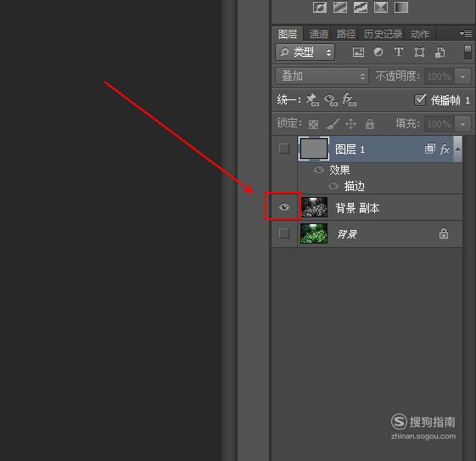Click the padlock icon on 背景 layer

pyautogui.click(x=444, y=233)
